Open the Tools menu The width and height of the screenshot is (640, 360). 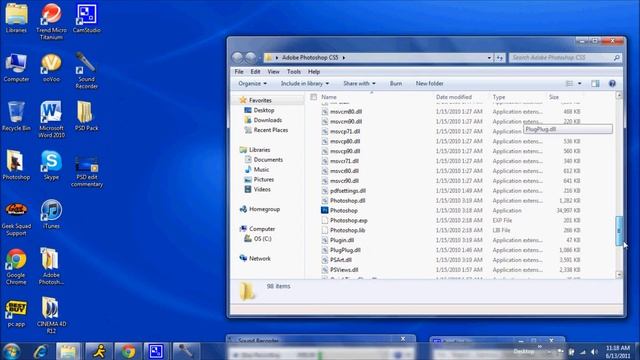(293, 72)
